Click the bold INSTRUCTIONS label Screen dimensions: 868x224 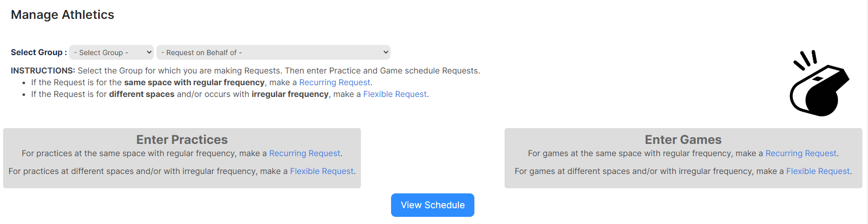point(43,70)
